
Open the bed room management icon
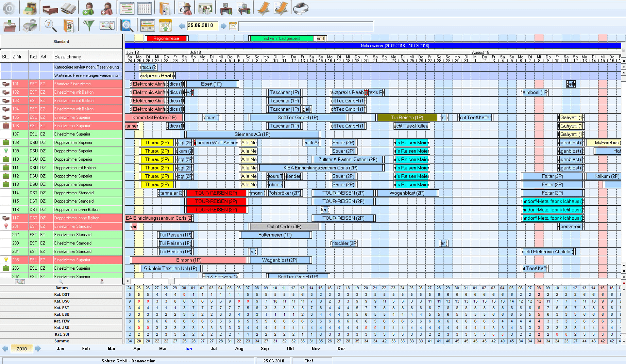[x=50, y=9]
